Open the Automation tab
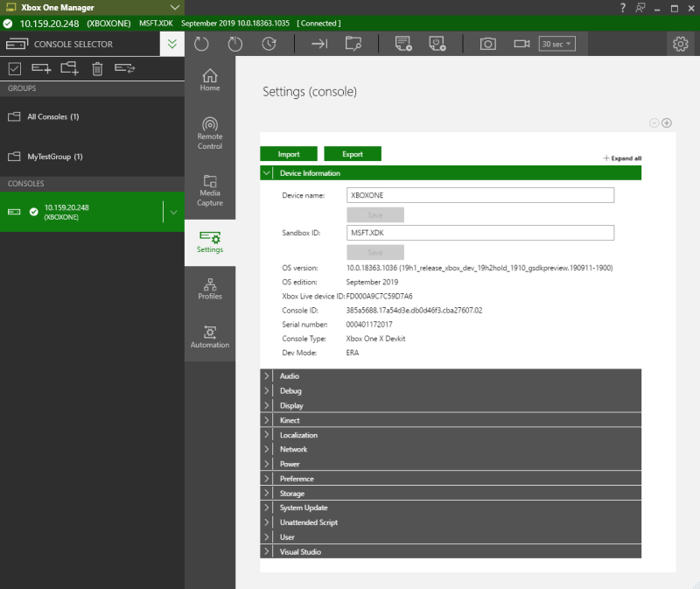Image resolution: width=700 pixels, height=589 pixels. pos(210,337)
